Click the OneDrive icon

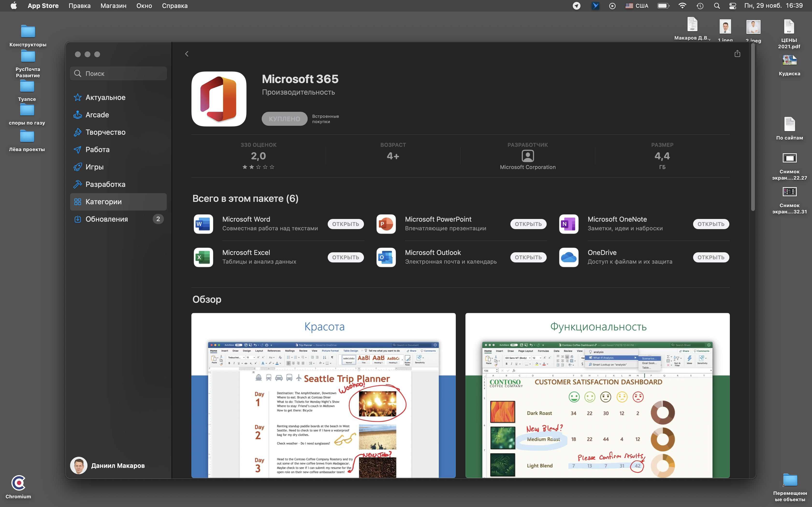coord(568,257)
